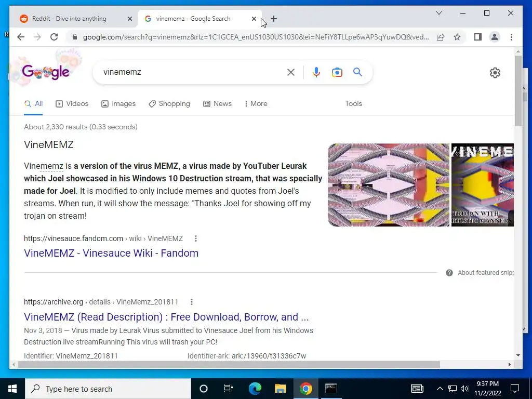Open the Chrome profile avatar

click(x=495, y=37)
